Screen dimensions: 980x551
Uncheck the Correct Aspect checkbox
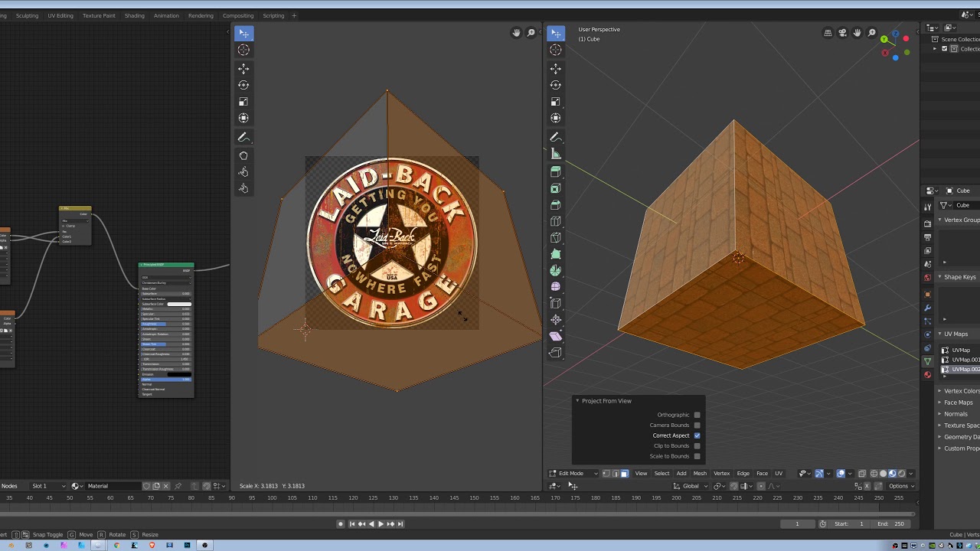[697, 435]
